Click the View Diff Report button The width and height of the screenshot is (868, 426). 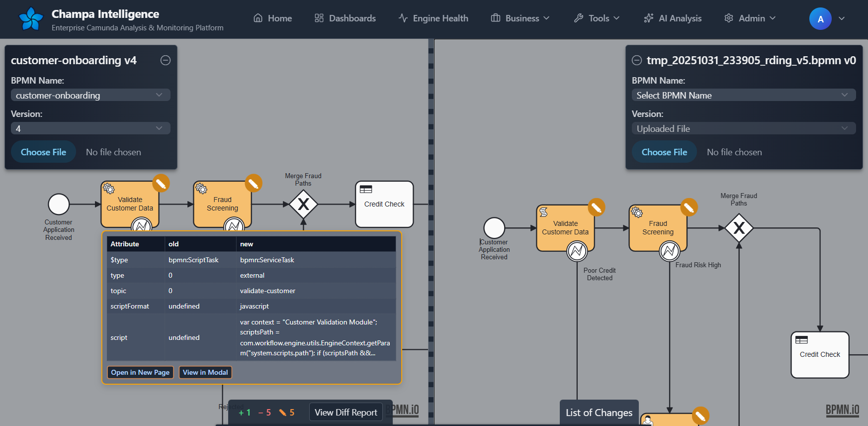pos(346,412)
